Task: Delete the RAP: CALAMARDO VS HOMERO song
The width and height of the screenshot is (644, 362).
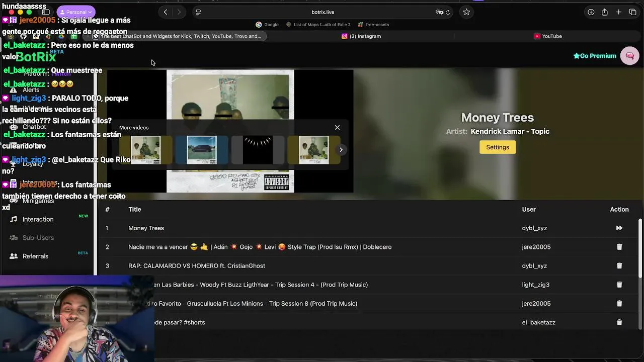Action: click(x=619, y=265)
